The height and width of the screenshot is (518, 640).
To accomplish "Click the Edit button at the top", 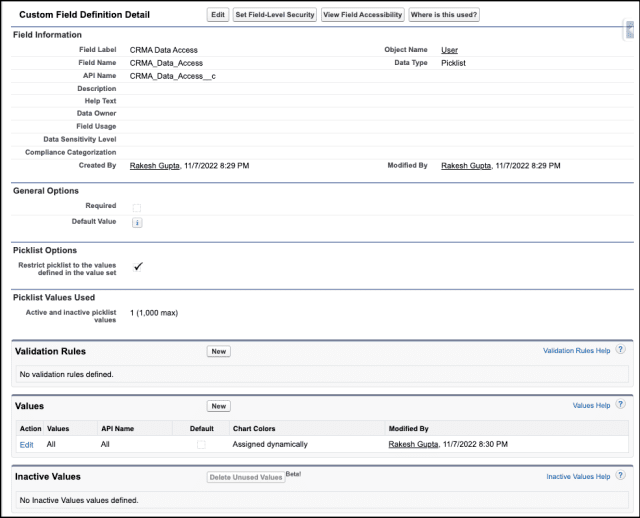I will click(217, 15).
